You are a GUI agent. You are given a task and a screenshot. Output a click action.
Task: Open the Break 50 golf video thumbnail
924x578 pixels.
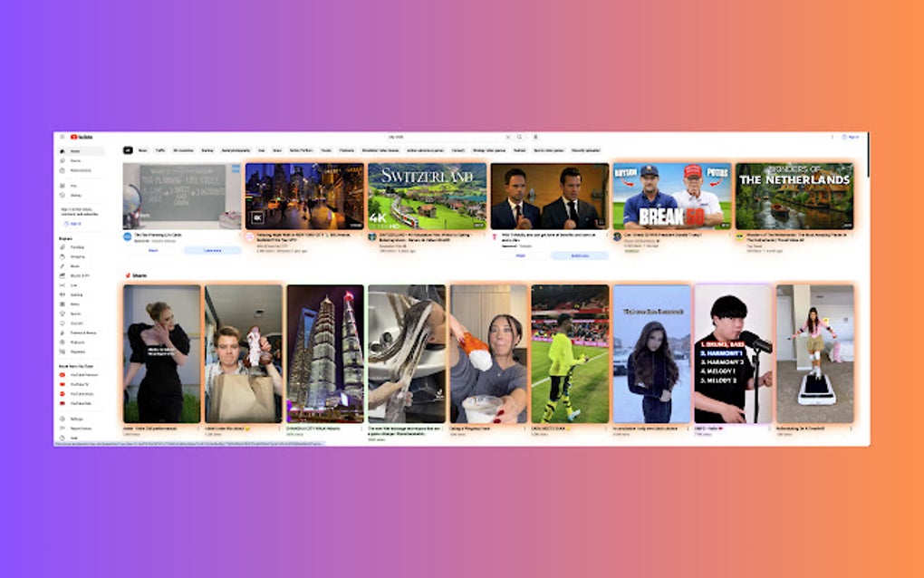[x=672, y=197]
